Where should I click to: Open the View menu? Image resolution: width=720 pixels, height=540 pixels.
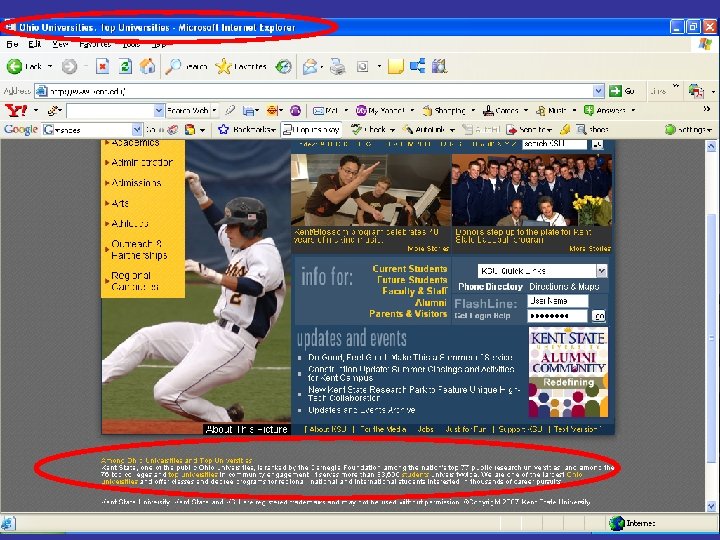(x=60, y=44)
